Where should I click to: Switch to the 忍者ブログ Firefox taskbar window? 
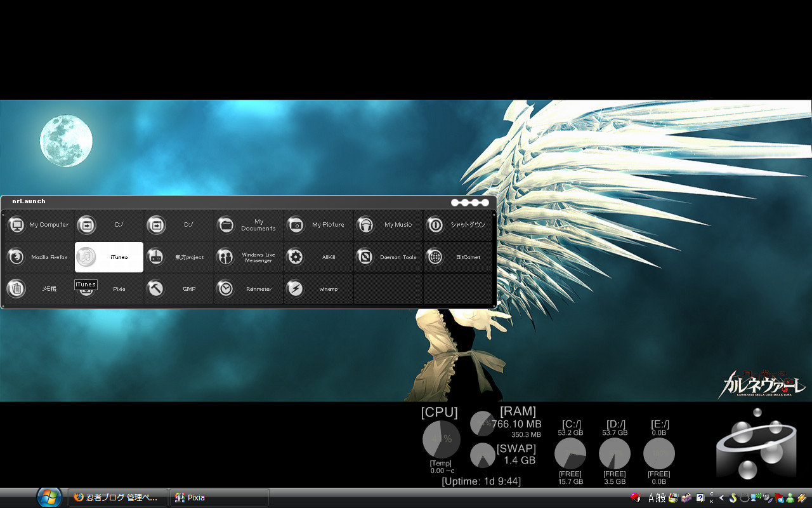(x=118, y=498)
